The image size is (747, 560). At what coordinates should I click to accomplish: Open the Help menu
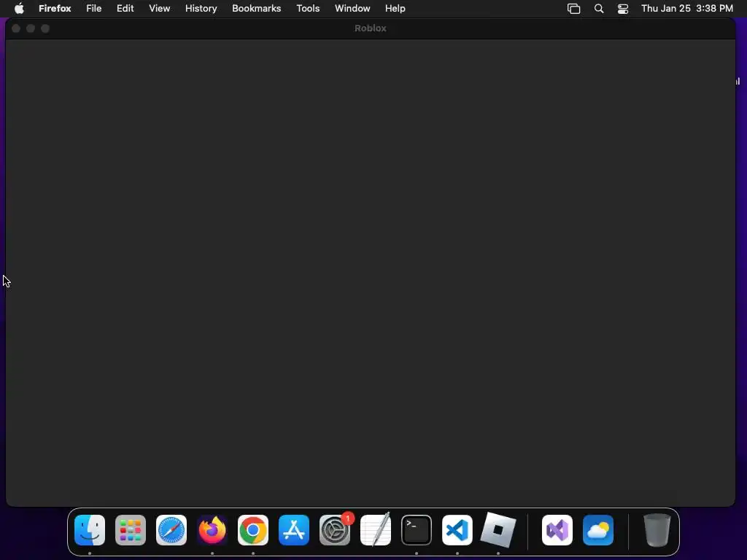[x=395, y=9]
